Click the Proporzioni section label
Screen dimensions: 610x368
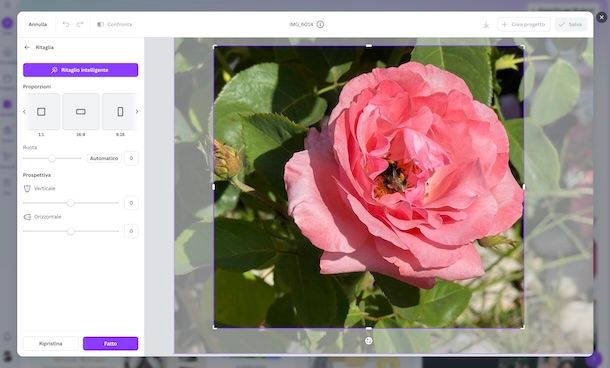pos(37,86)
